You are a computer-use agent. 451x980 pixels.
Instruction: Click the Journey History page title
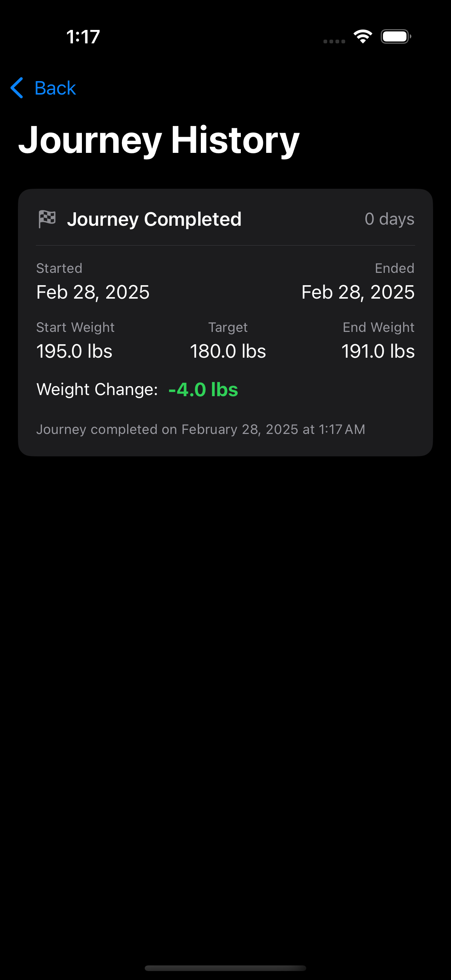(x=159, y=140)
